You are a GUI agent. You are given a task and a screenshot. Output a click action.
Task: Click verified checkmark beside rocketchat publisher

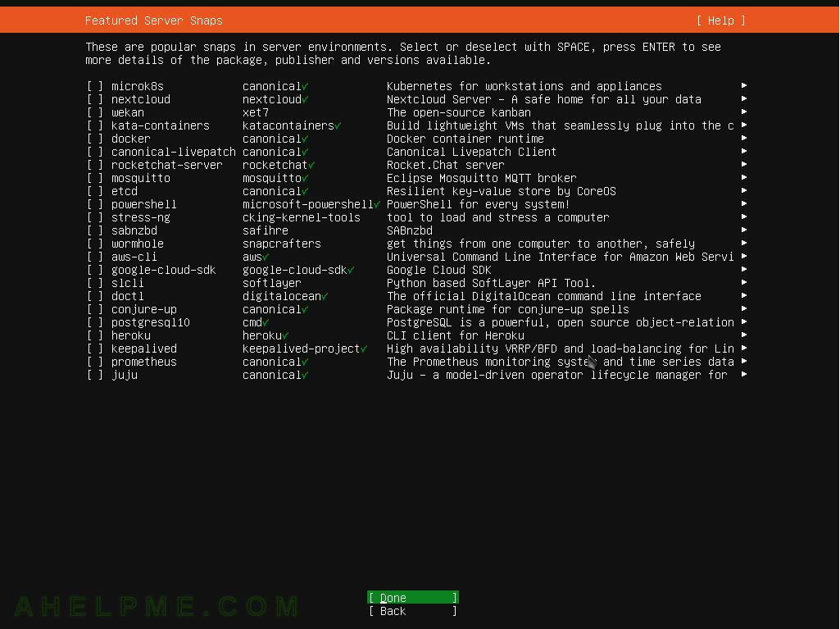[x=311, y=165]
